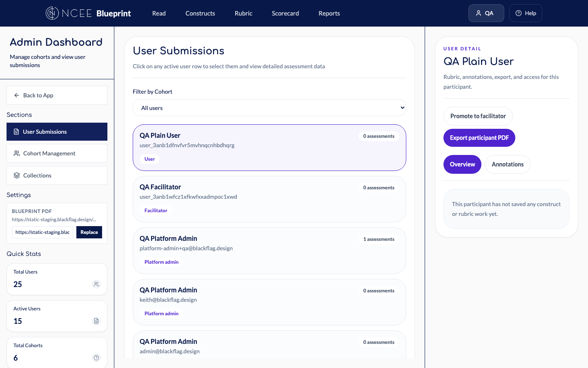Screen dimensions: 588x368
Task: Click the Export participant PDF button
Action: [x=479, y=138]
